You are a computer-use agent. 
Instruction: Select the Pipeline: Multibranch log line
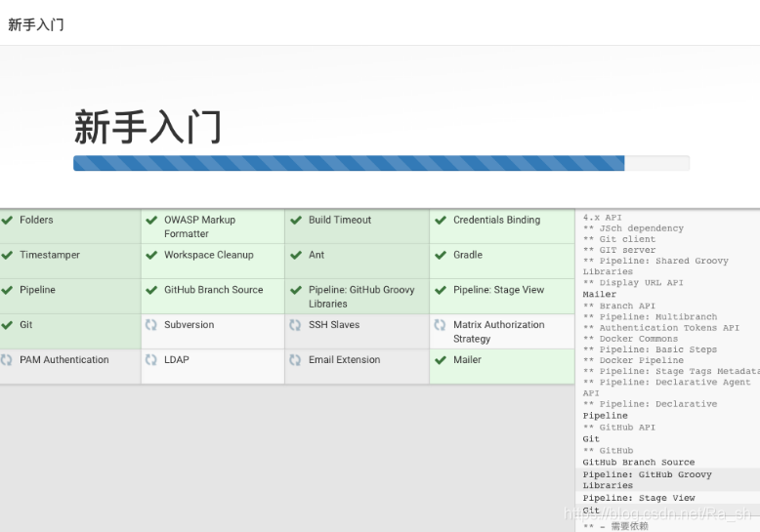(650, 317)
